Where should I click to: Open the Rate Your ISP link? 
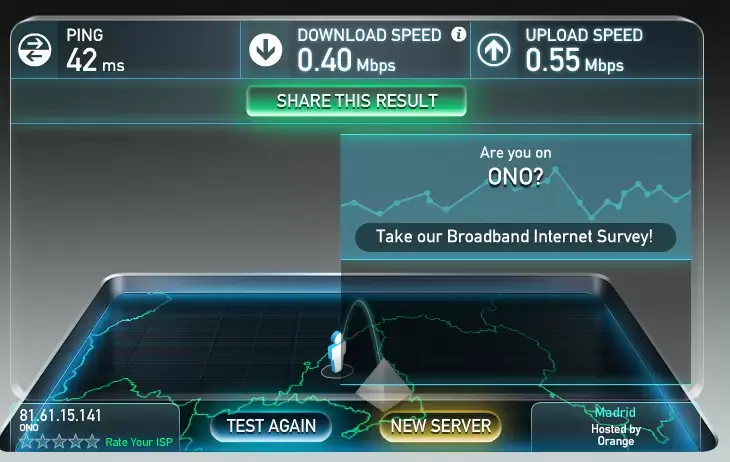pos(139,442)
